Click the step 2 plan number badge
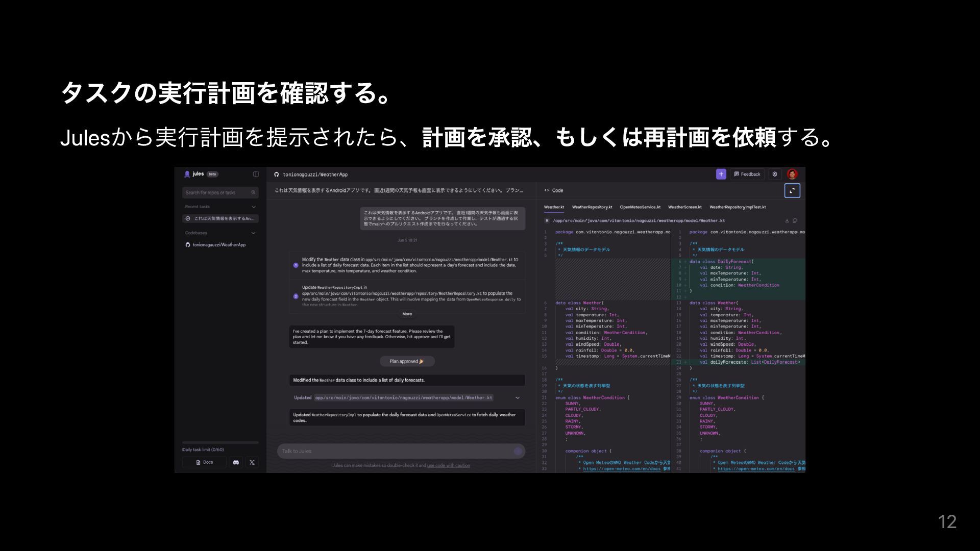This screenshot has width=980, height=551. [x=296, y=296]
